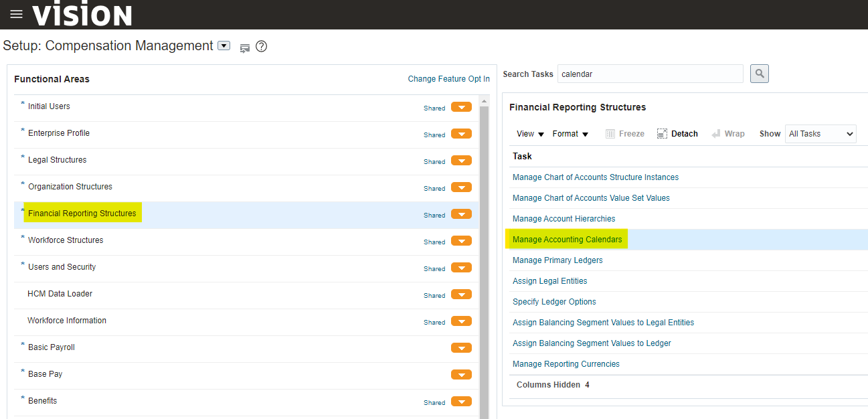Open orange actions button for Initial Users
This screenshot has width=868, height=419.
pyautogui.click(x=461, y=107)
